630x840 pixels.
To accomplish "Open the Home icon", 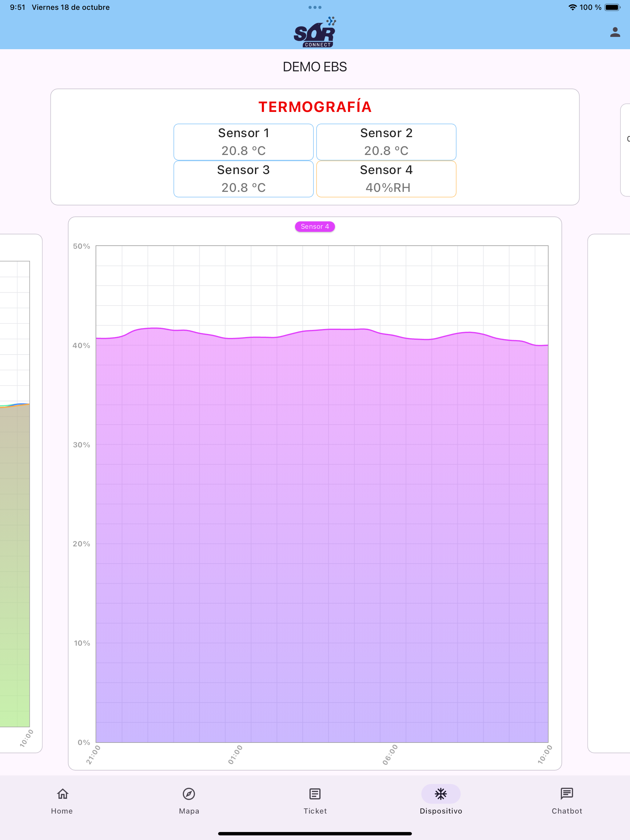I will click(x=62, y=794).
